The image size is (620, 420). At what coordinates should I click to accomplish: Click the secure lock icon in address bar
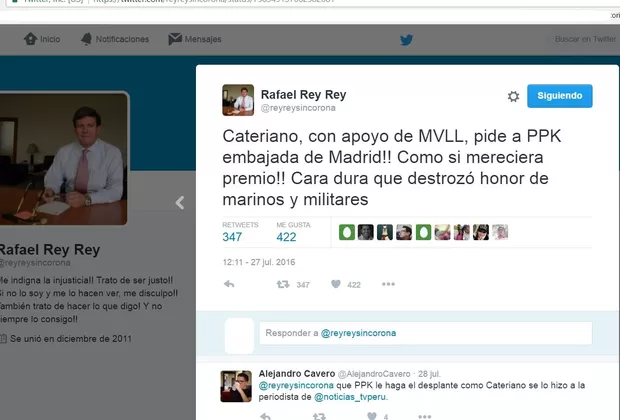pos(15,1)
